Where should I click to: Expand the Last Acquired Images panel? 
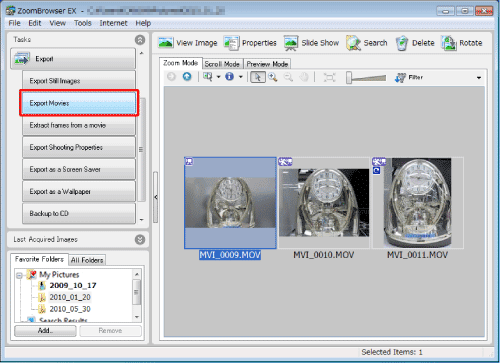140,240
